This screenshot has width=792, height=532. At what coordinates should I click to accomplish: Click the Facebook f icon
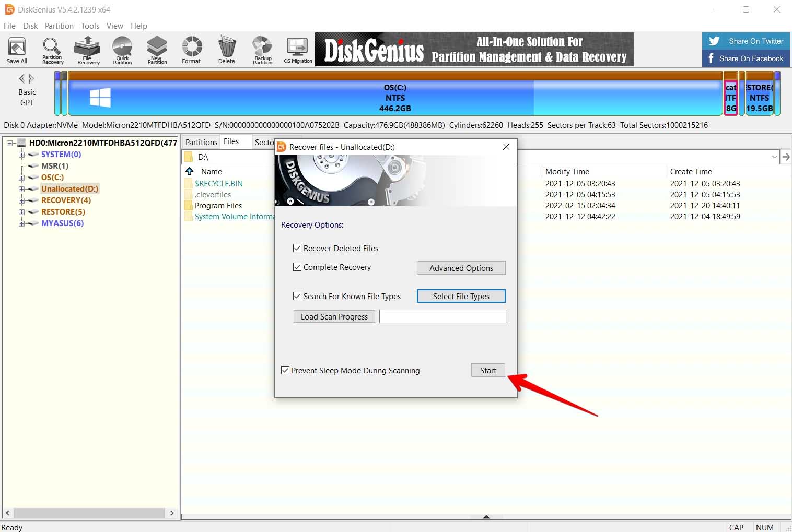(x=711, y=58)
